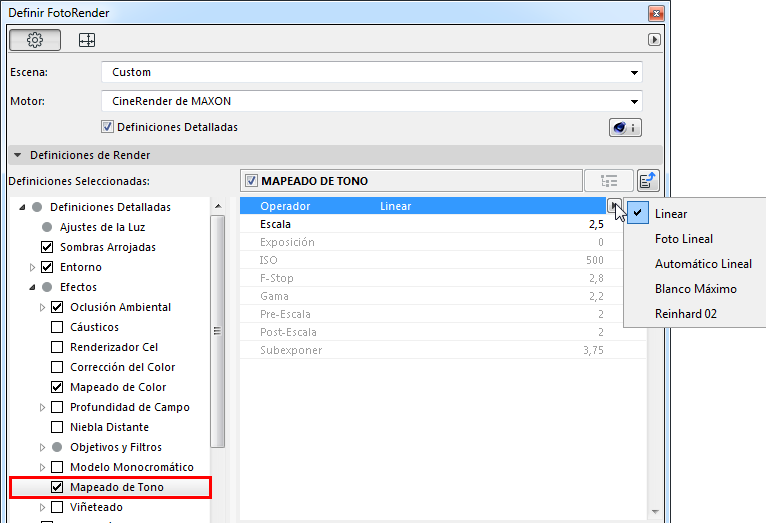
Task: Enable the Viñeteado checkbox
Action: pos(57,507)
